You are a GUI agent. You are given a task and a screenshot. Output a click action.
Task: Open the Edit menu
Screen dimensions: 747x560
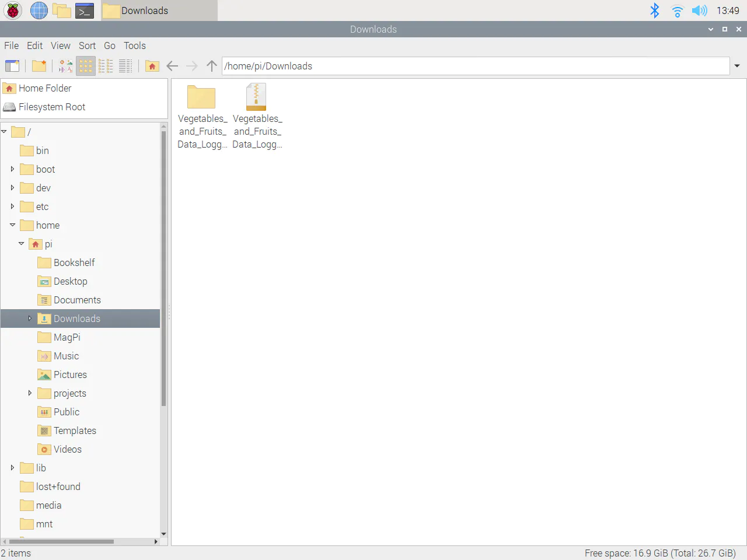tap(35, 45)
